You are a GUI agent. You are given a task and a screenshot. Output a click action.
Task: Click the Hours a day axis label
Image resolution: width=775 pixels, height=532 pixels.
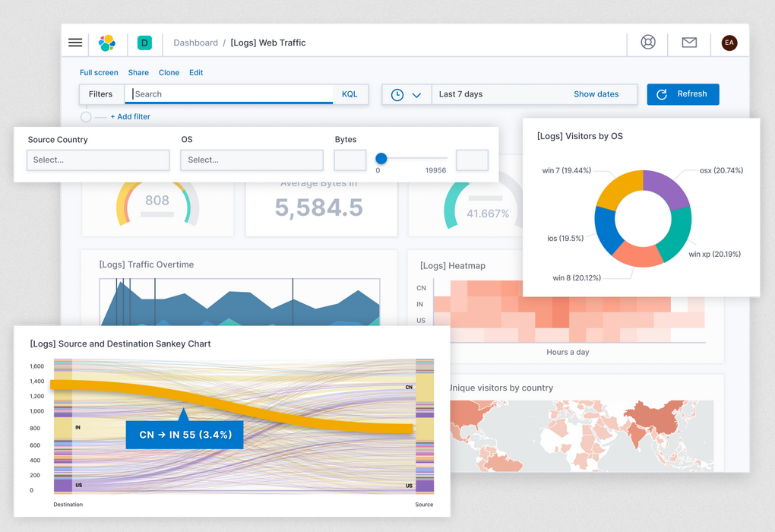pos(568,352)
